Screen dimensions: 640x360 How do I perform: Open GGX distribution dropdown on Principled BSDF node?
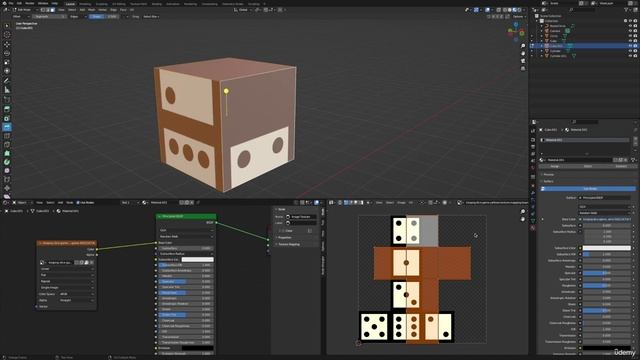coord(186,230)
